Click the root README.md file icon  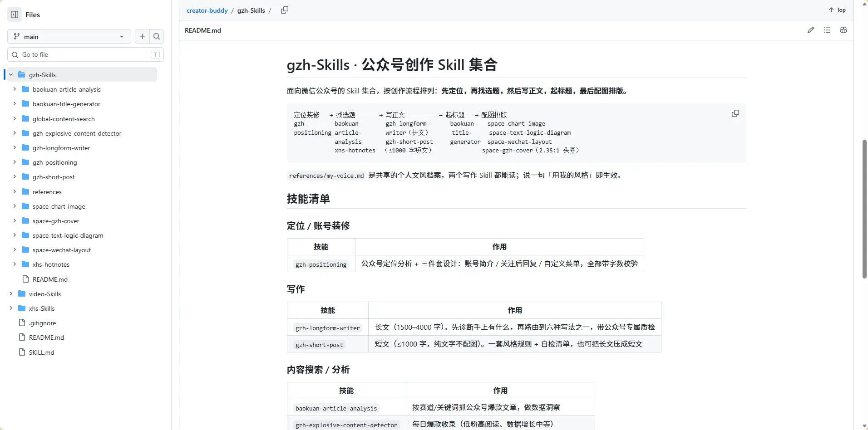pos(22,337)
